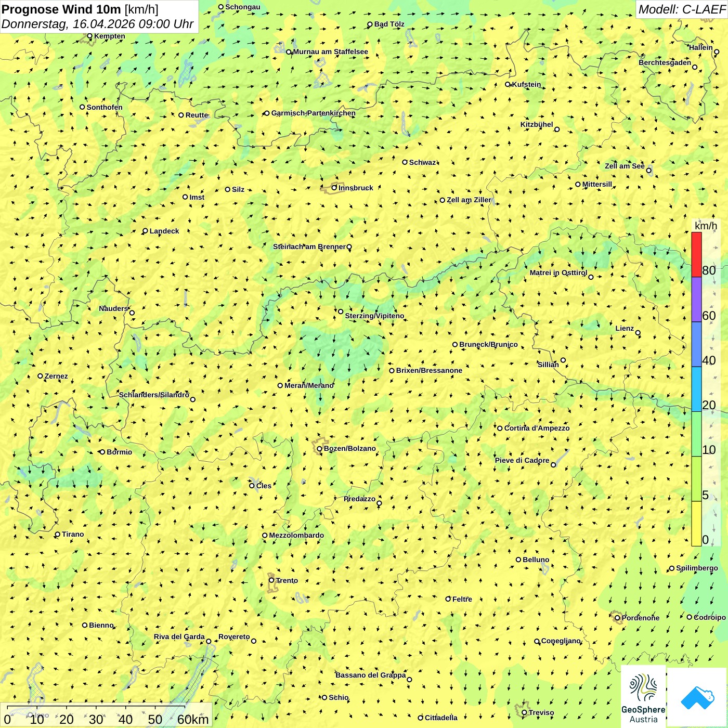Click the Garmisch-Partenkirchen marker
728x728 pixels.
pyautogui.click(x=267, y=113)
